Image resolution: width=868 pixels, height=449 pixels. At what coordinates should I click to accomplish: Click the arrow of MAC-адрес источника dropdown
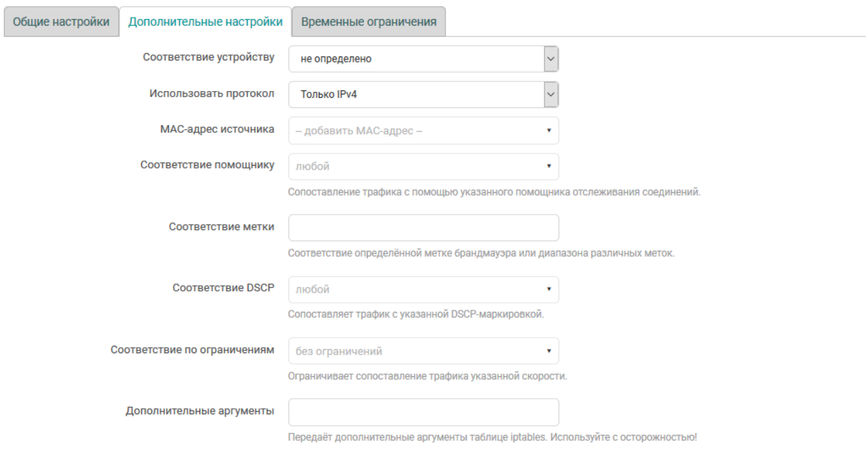click(x=548, y=131)
